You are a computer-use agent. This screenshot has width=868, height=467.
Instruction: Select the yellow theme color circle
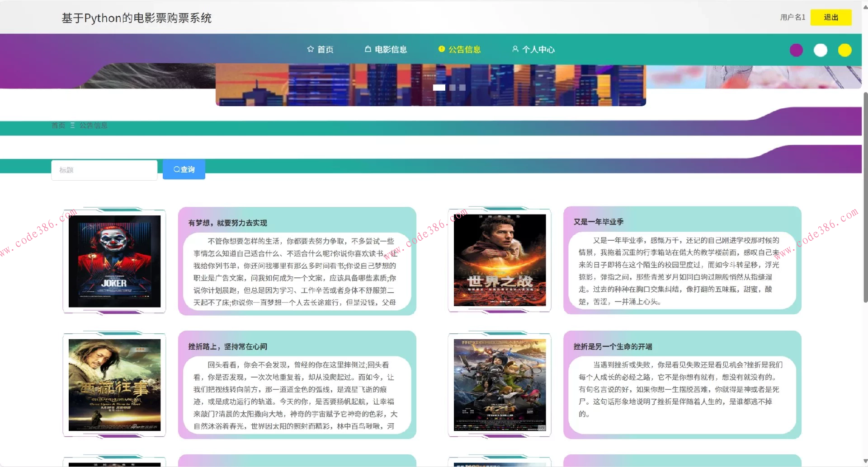pos(844,50)
